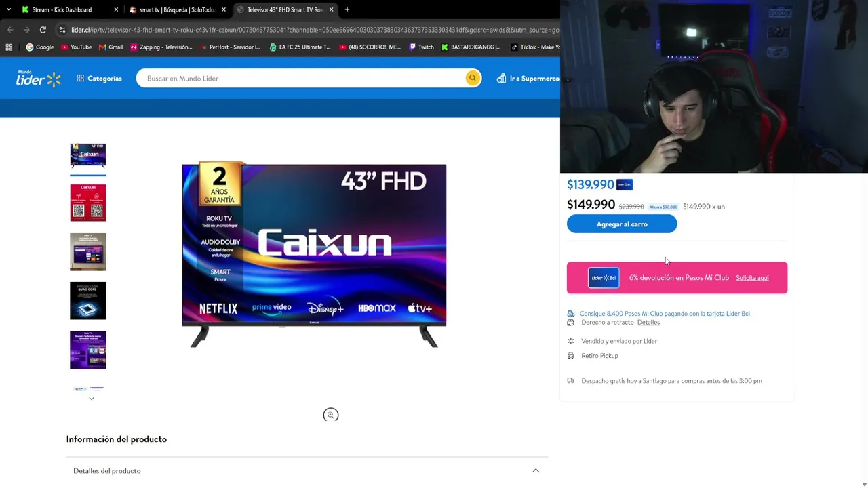Click the zoom image magnifier icon
This screenshot has height=488, width=868.
(x=331, y=415)
